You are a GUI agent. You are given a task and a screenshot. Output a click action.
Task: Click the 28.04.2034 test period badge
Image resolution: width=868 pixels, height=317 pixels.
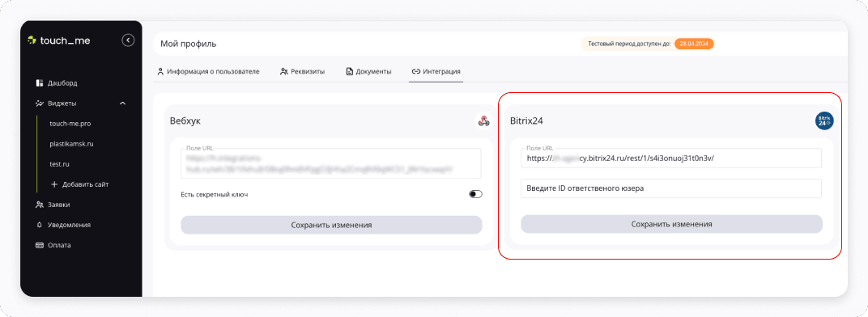click(694, 44)
